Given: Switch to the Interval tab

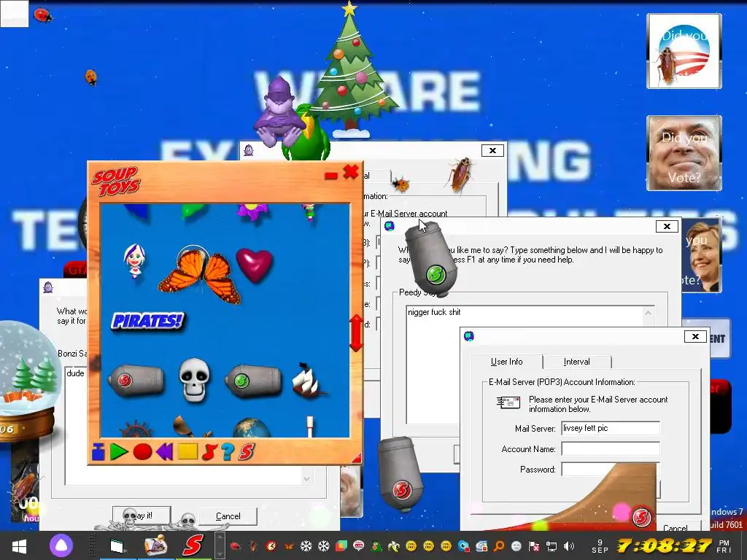Looking at the screenshot, I should [x=576, y=362].
